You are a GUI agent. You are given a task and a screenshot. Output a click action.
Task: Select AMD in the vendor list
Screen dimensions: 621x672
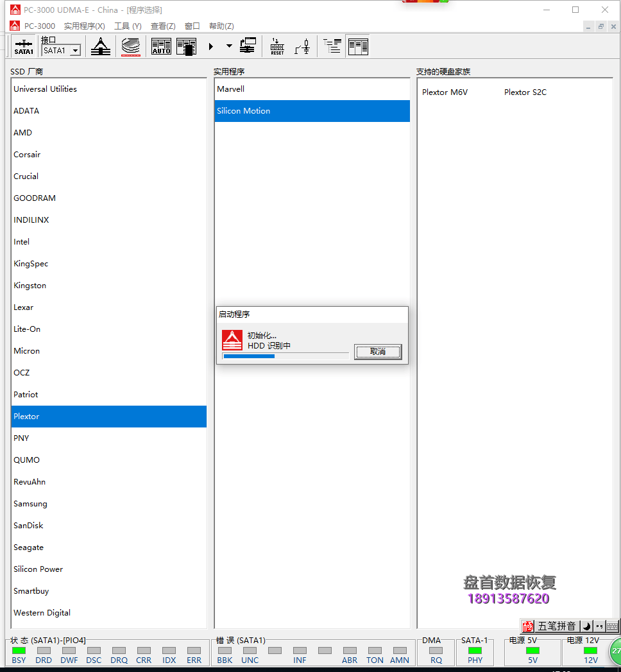109,133
